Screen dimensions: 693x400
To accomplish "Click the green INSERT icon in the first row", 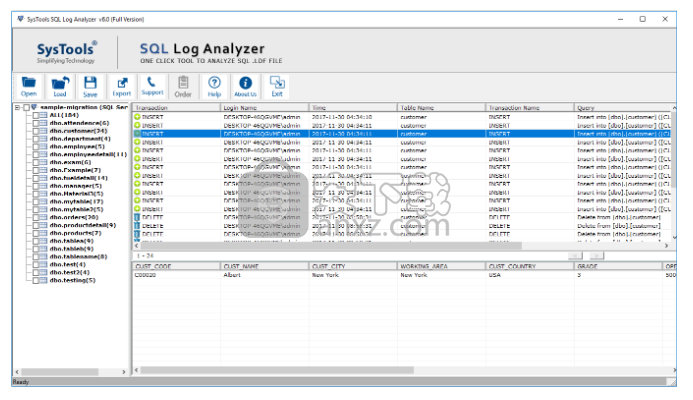I will click(137, 117).
